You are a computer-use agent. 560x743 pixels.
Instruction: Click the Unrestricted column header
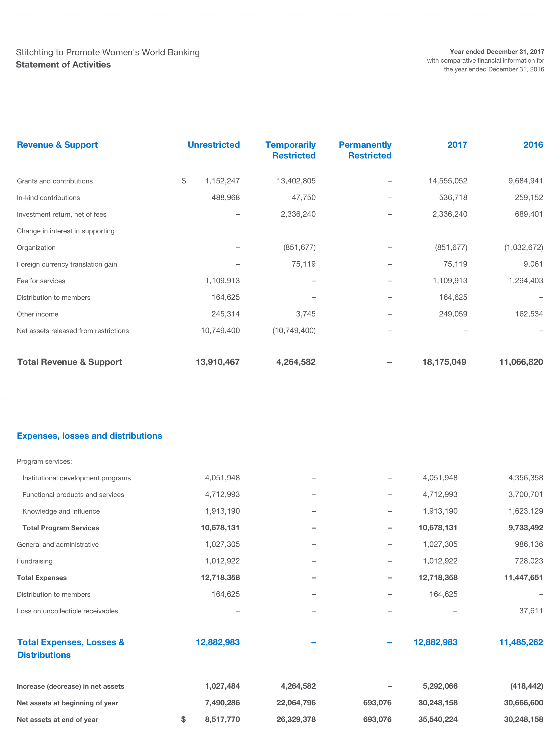(213, 145)
